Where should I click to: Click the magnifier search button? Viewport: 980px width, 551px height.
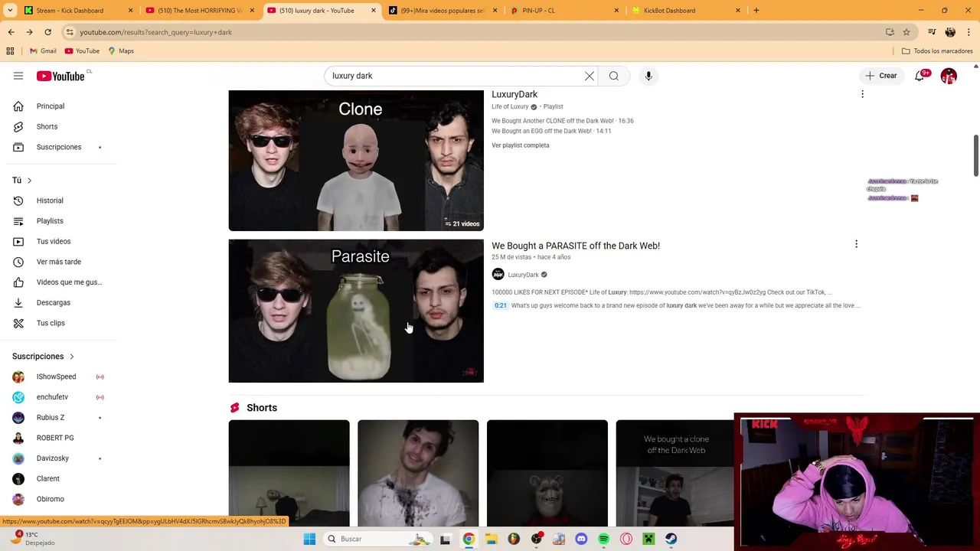pos(614,76)
